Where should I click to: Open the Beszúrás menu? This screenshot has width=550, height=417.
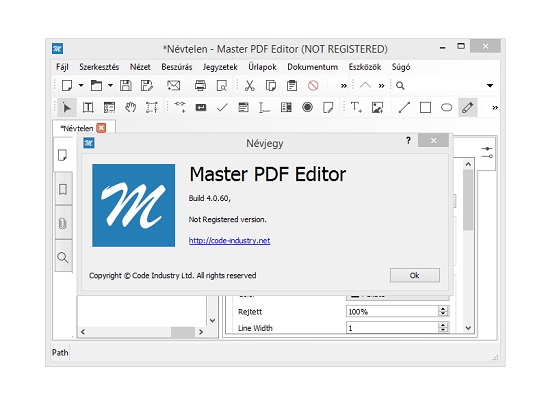pos(177,67)
